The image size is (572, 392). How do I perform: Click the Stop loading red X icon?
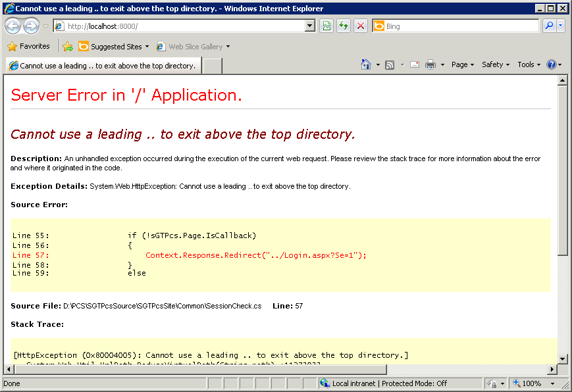click(361, 26)
